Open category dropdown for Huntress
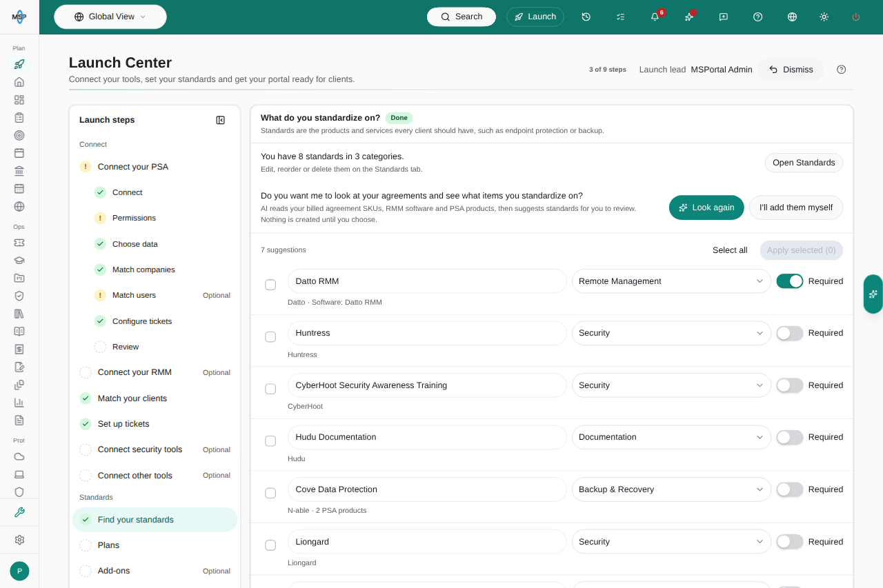This screenshot has height=588, width=883. [671, 333]
